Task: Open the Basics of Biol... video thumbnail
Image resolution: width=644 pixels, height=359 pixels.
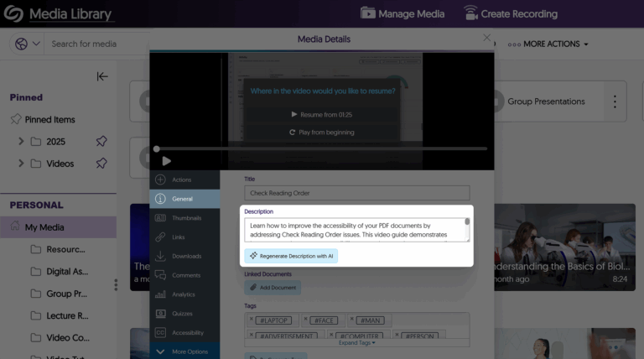Action: pos(564,247)
